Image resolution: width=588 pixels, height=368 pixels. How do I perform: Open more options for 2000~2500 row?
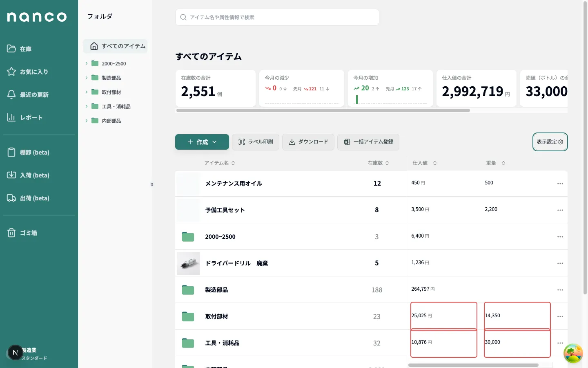pos(560,237)
